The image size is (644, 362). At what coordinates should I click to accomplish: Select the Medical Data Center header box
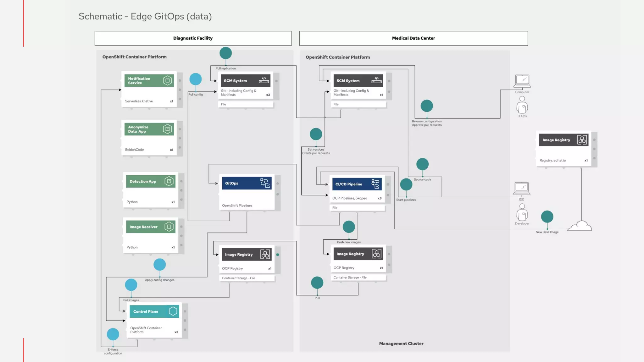click(x=414, y=38)
